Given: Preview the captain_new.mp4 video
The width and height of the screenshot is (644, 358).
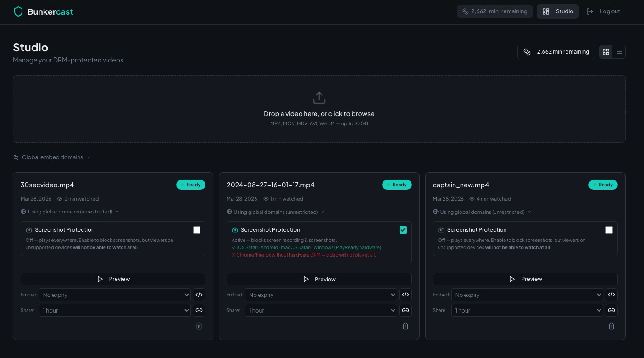Looking at the screenshot, I should 525,279.
